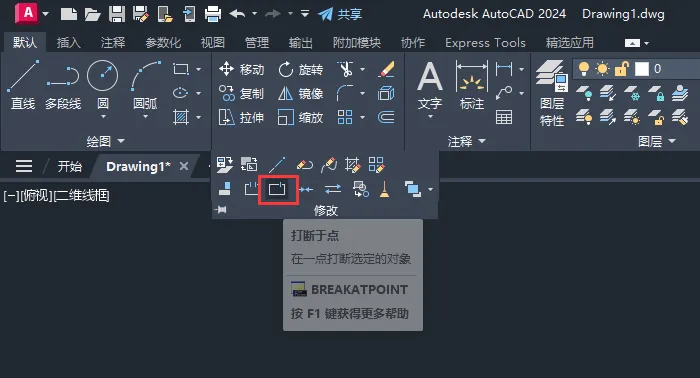Select the Break at Point tool
This screenshot has width=700, height=378.
(x=277, y=190)
